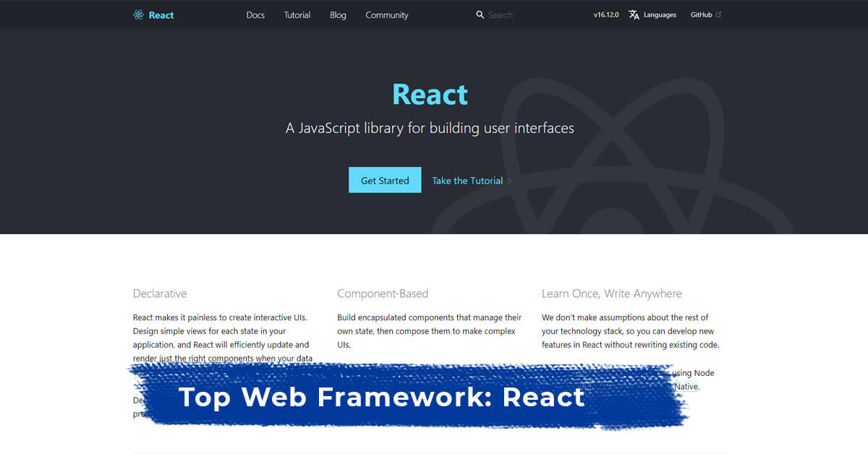
Task: Click the Declarative section heading
Action: click(160, 294)
